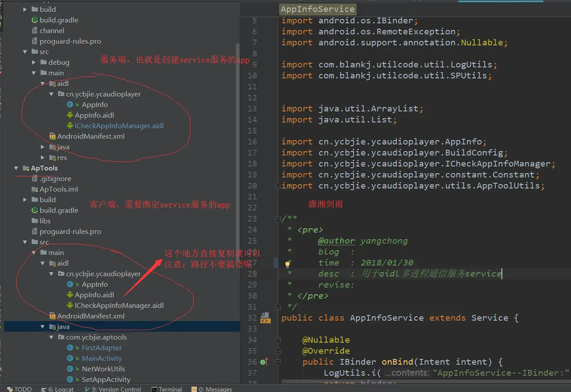Open the 6: Logcat tool window
The width and height of the screenshot is (571, 392).
[x=57, y=389]
